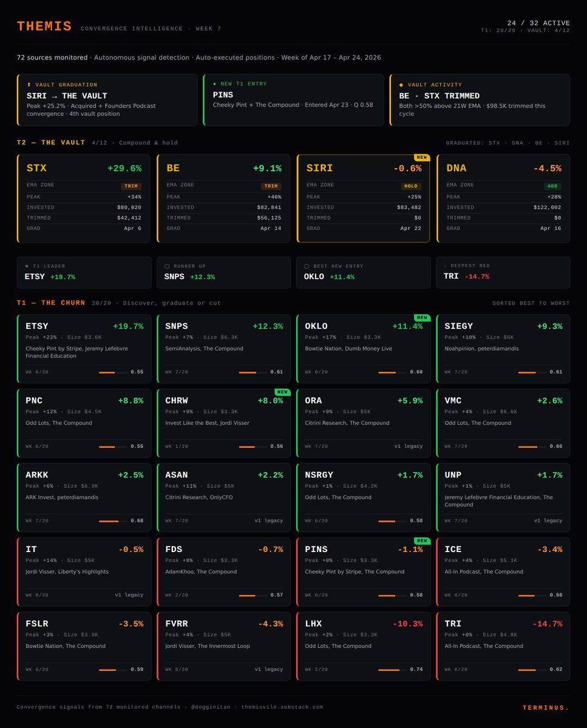587x728 pixels.
Task: Click the diamond icon beside VAULT ACTIVITY
Action: point(401,85)
